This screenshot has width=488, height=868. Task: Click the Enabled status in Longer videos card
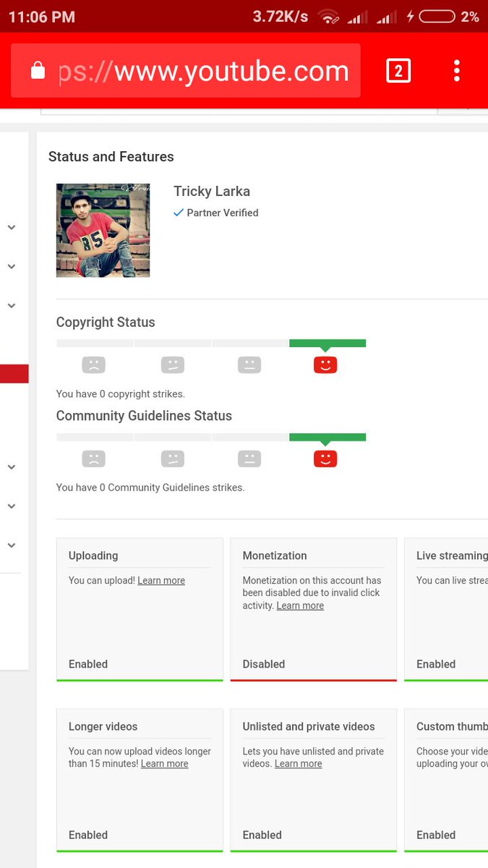pyautogui.click(x=88, y=835)
